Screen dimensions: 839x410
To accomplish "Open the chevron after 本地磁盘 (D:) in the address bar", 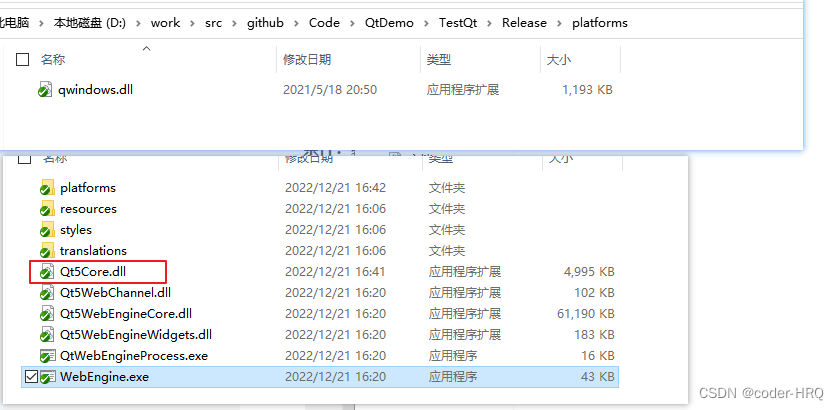I will click(x=138, y=23).
